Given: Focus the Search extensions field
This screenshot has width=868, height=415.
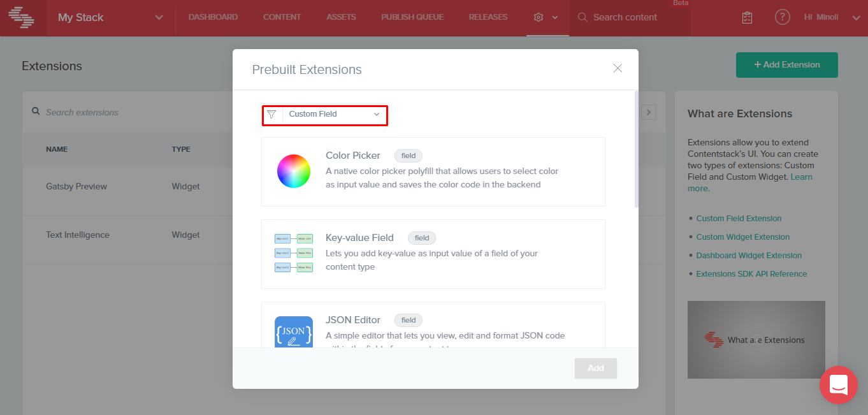Looking at the screenshot, I should [82, 112].
